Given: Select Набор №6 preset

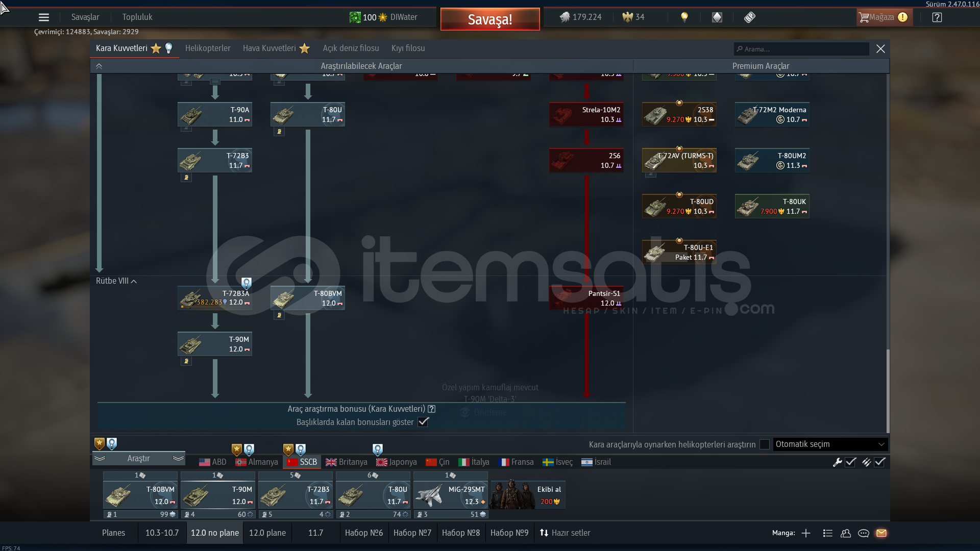Looking at the screenshot, I should coord(364,533).
